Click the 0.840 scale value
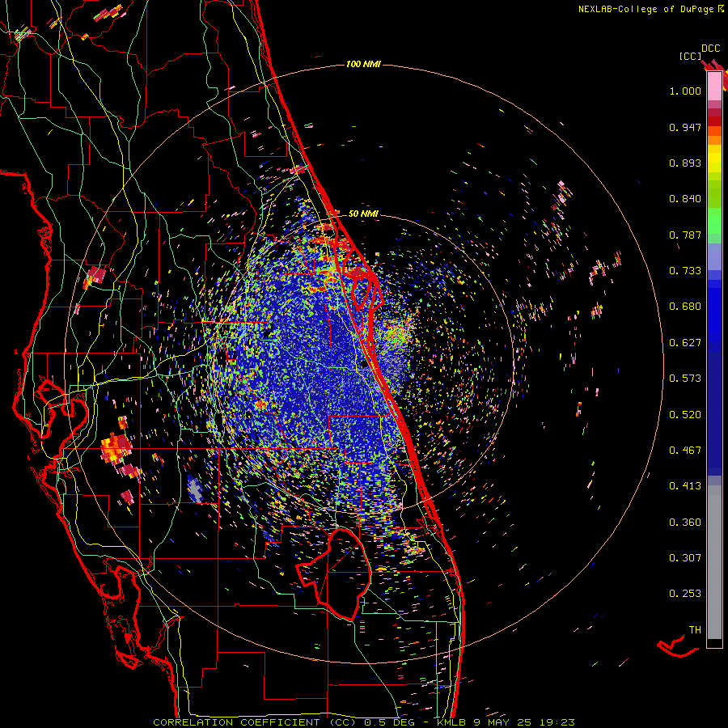The width and height of the screenshot is (728, 728). [x=685, y=199]
